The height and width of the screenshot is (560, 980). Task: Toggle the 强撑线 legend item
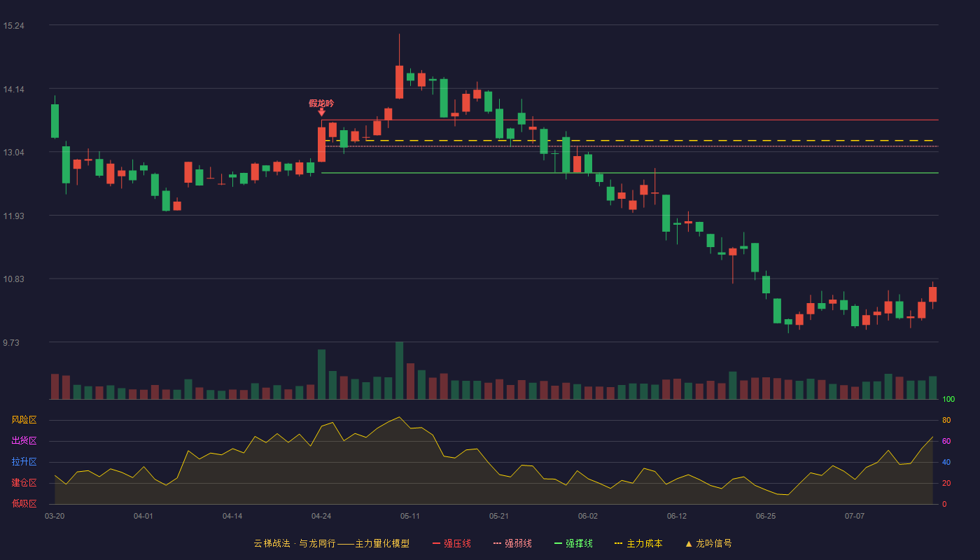coord(573,543)
